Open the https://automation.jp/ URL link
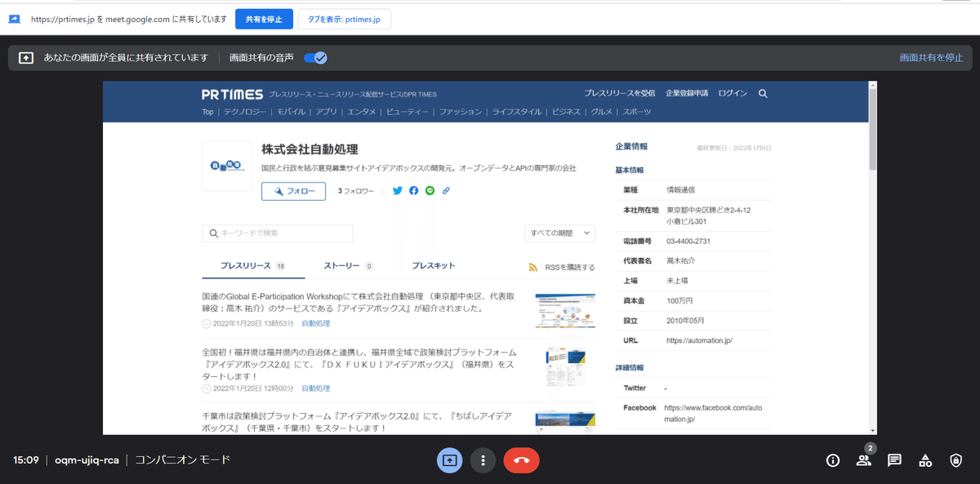The width and height of the screenshot is (980, 484). pos(700,340)
